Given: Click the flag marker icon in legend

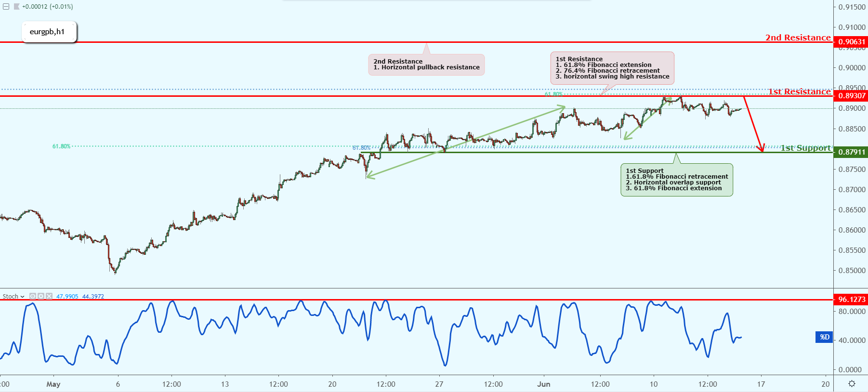Looking at the screenshot, I should point(17,7).
